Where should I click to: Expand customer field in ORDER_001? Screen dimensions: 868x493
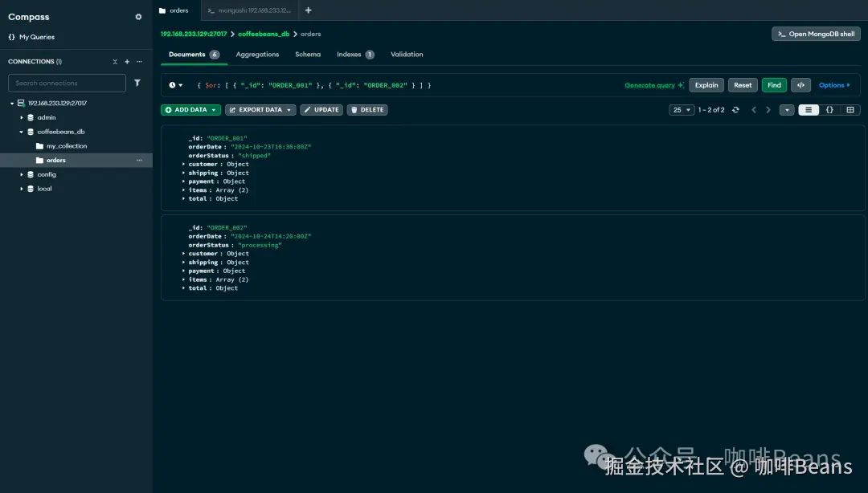pos(184,165)
